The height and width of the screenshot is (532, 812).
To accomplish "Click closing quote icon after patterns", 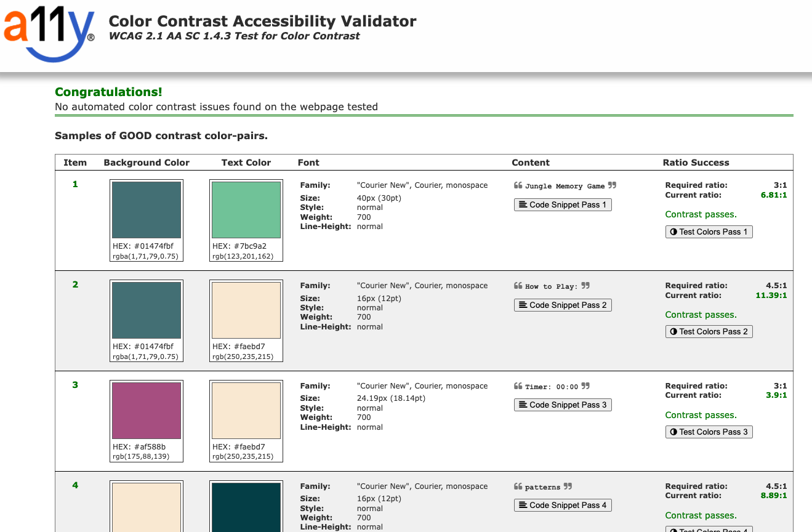I will [568, 486].
